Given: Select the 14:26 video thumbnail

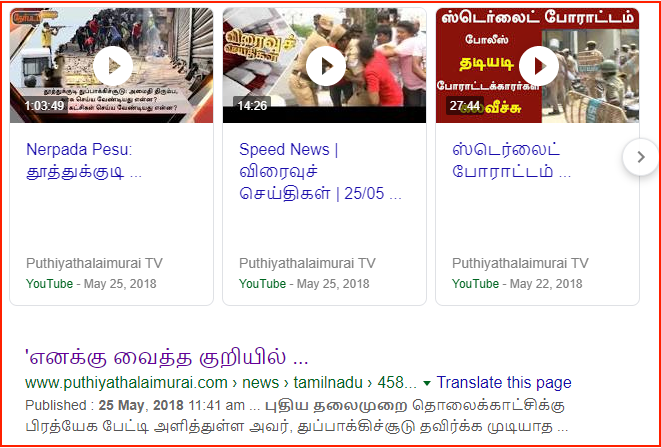Looking at the screenshot, I should pyautogui.click(x=324, y=65).
